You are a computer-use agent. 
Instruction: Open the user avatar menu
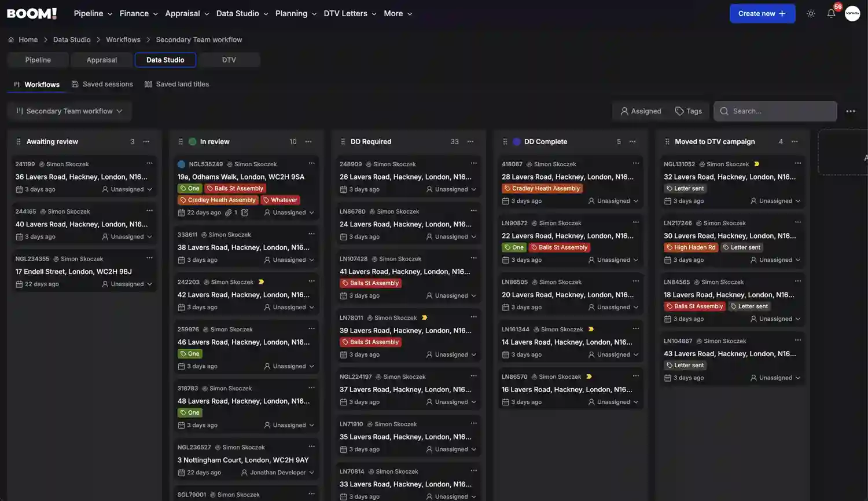pyautogui.click(x=852, y=13)
